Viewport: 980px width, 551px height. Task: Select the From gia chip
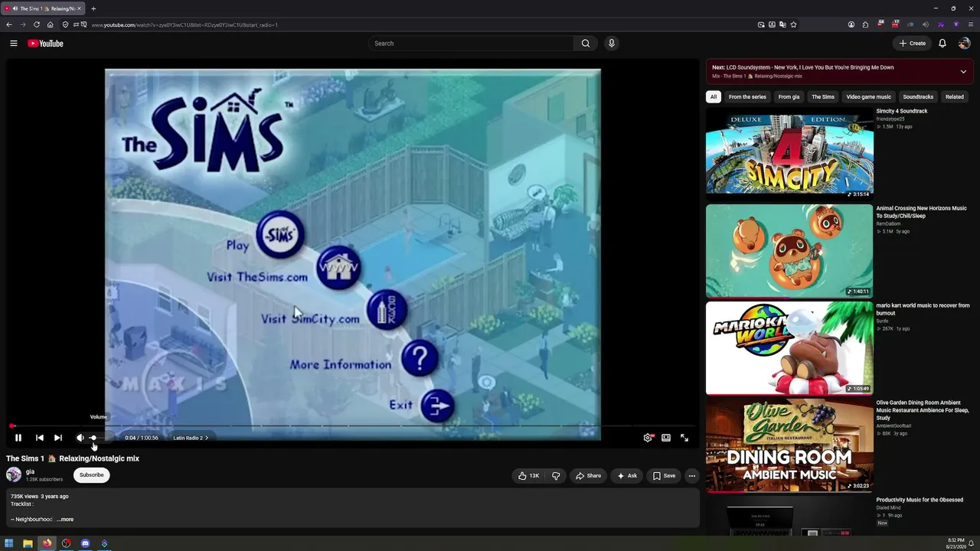(x=789, y=97)
